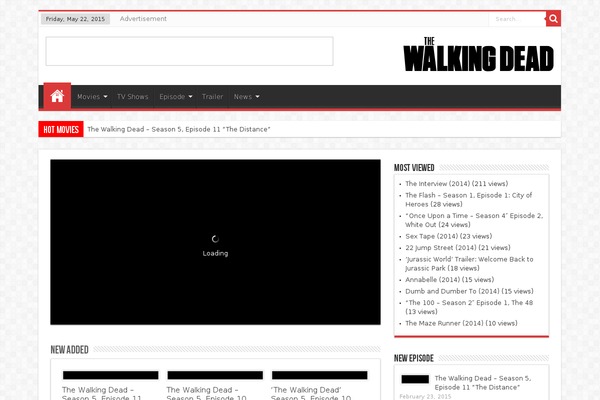600x400 pixels.
Task: Open Once Upon a Time White Out link
Action: pos(474,220)
